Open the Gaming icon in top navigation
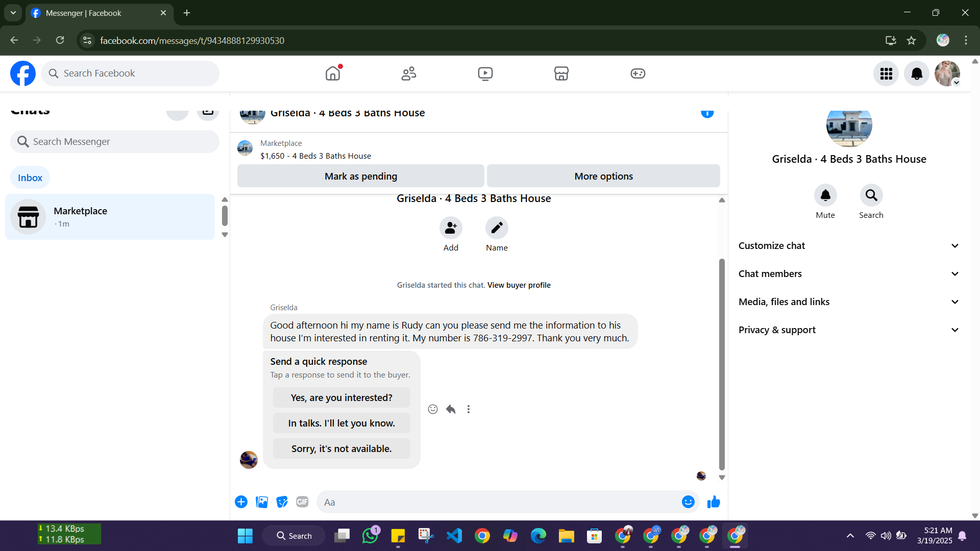 point(638,73)
